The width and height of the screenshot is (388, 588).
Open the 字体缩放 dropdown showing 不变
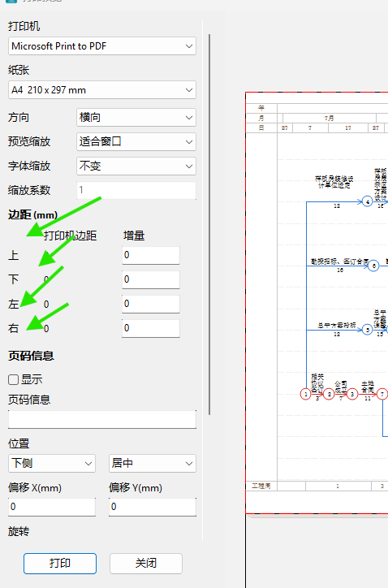136,166
